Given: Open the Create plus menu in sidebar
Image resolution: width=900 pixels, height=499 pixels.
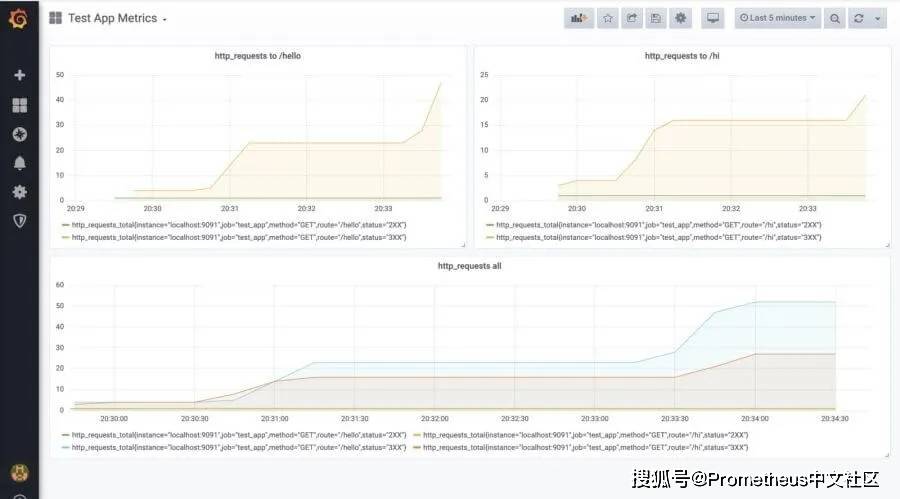Looking at the screenshot, I should (19, 75).
